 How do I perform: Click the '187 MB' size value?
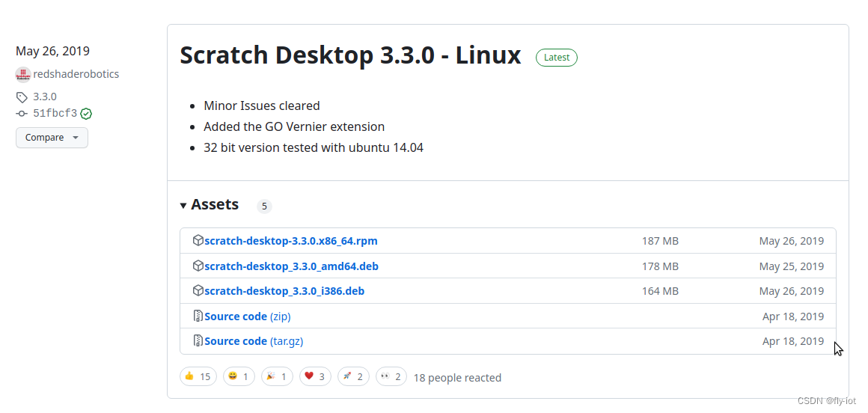click(x=661, y=241)
